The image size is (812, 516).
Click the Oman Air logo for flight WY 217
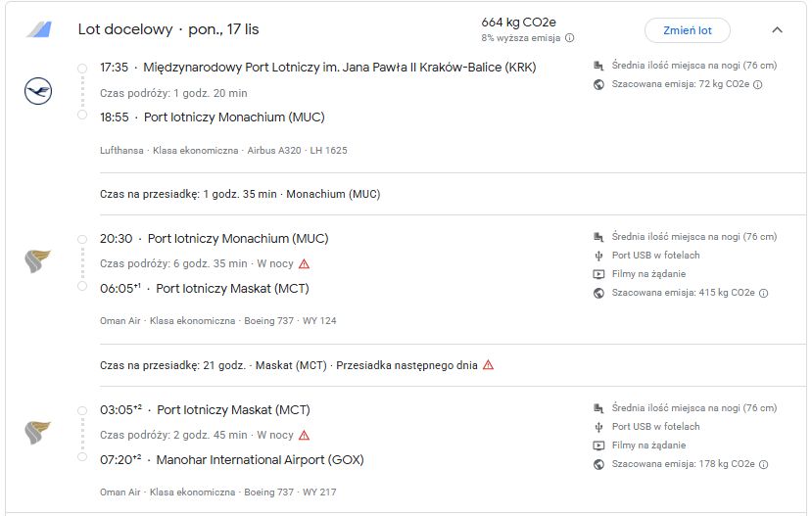coord(38,432)
